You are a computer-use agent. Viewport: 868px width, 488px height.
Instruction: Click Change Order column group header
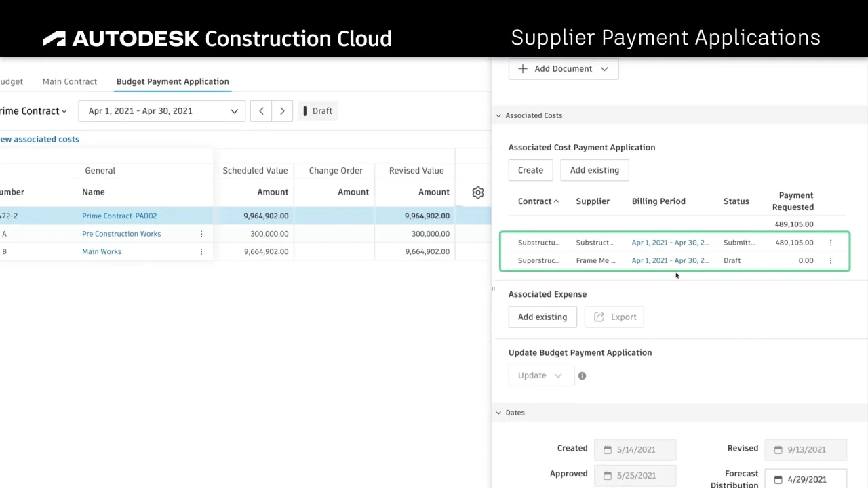pyautogui.click(x=336, y=171)
